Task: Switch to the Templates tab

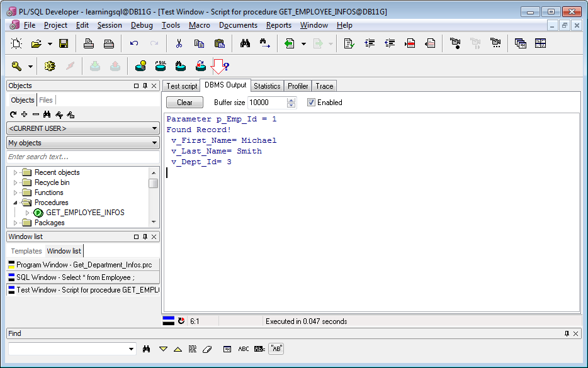Action: pyautogui.click(x=26, y=251)
